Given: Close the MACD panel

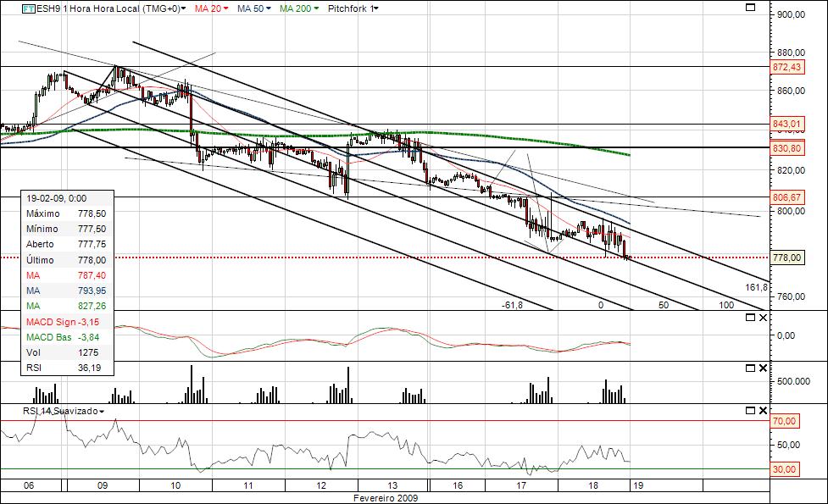Looking at the screenshot, I should 763,318.
